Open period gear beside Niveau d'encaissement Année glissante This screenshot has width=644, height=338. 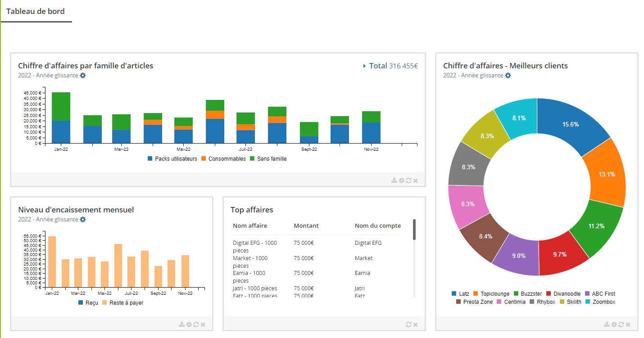(x=83, y=220)
